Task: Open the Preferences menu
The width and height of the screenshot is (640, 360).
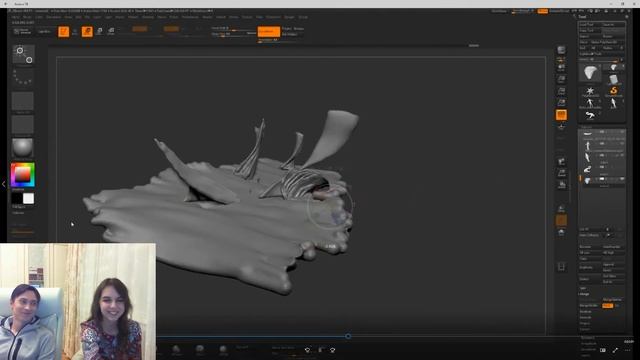Action: point(190,17)
